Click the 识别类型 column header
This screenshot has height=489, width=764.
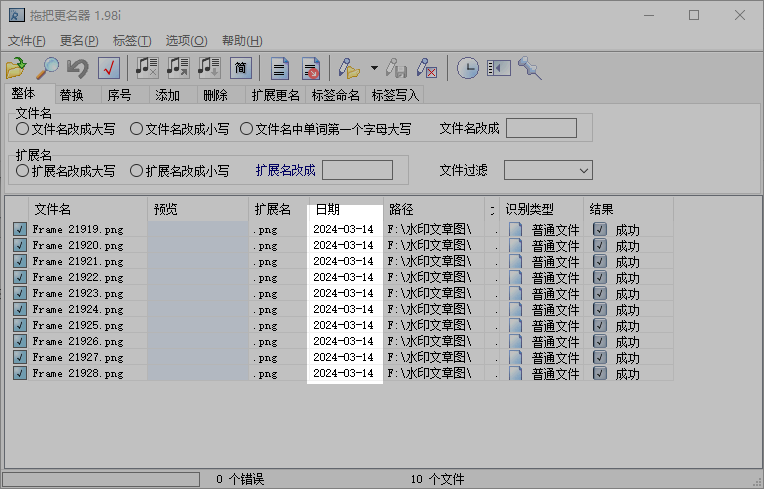click(542, 209)
